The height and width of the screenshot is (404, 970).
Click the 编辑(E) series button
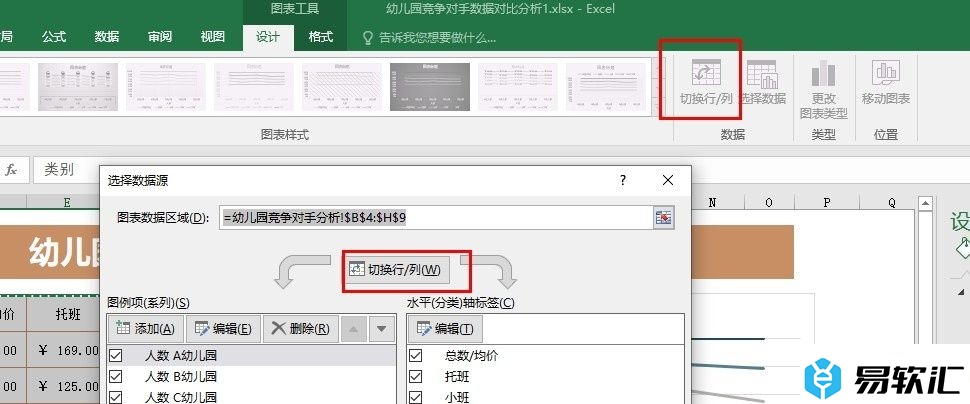point(223,329)
